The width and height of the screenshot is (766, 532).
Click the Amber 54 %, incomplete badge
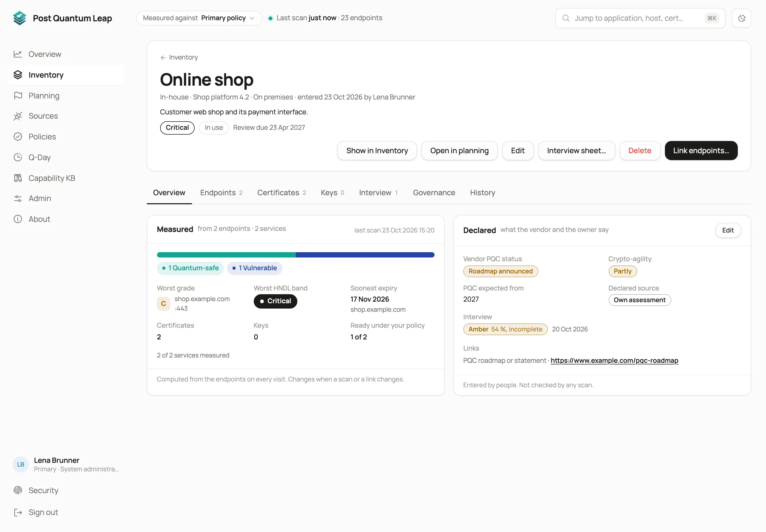pos(505,329)
